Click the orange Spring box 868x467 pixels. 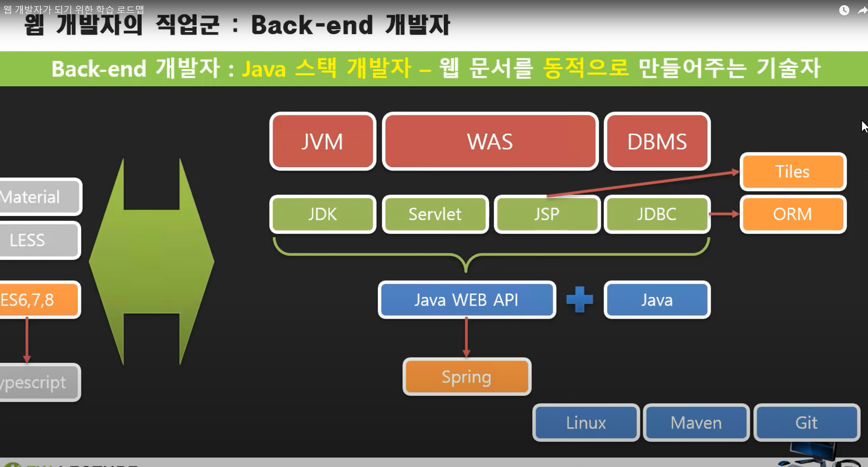[467, 377]
